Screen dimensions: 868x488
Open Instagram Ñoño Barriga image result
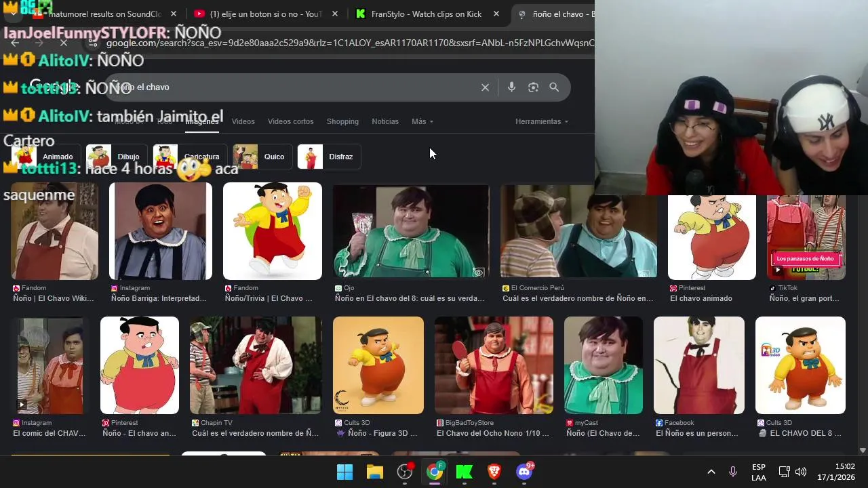pyautogui.click(x=161, y=231)
